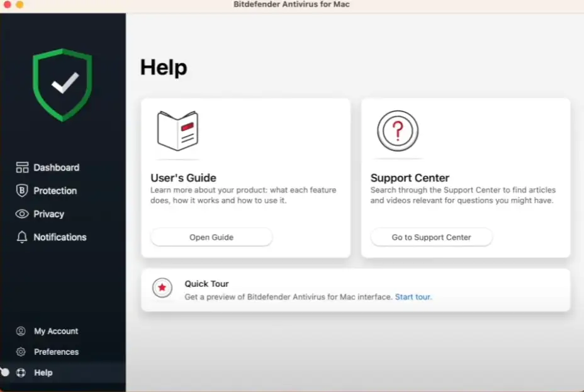The image size is (584, 392).
Task: Go to the Protection section
Action: point(55,191)
